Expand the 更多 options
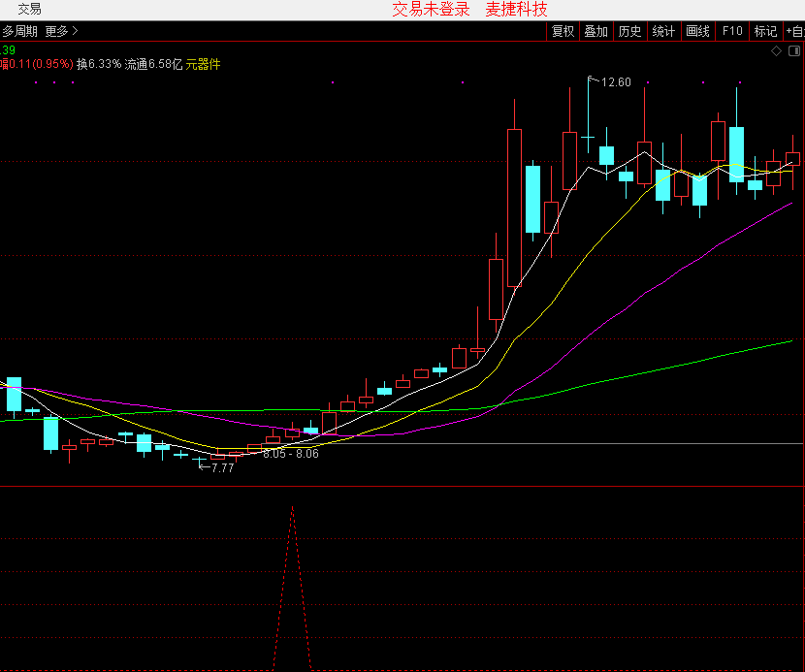This screenshot has width=805, height=672. (x=62, y=31)
